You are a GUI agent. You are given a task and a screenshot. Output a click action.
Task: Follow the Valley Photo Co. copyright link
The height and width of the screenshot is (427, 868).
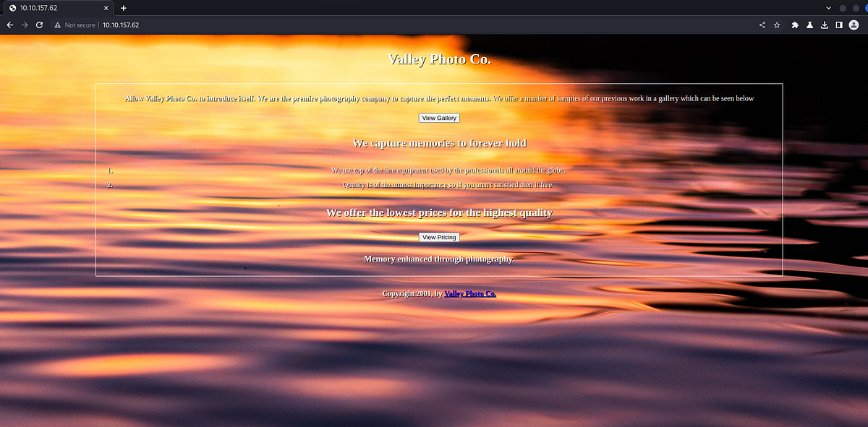tap(470, 294)
